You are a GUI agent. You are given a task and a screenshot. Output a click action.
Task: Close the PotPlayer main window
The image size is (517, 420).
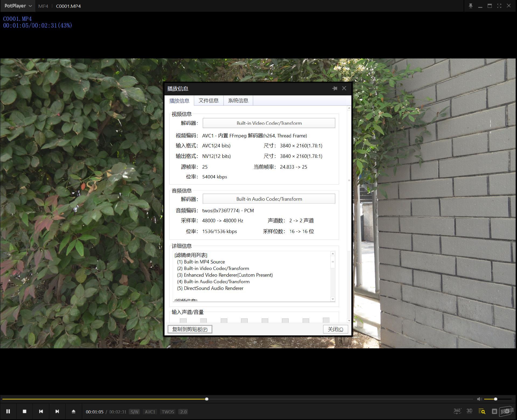click(x=509, y=6)
